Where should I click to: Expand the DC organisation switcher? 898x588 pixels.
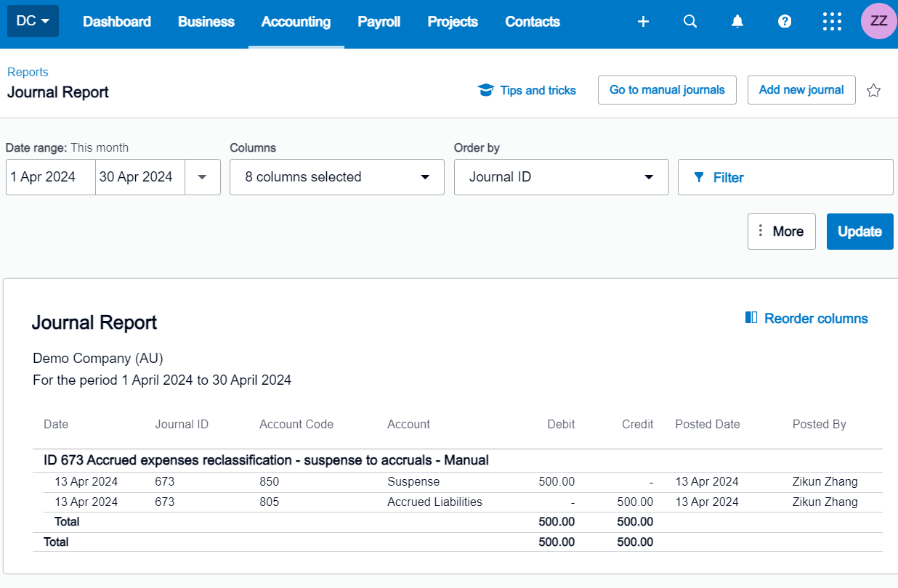33,21
